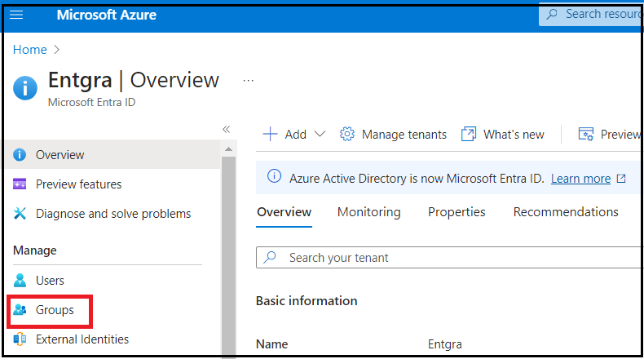
Task: Click the breadcrumb chevron after Home
Action: point(57,50)
